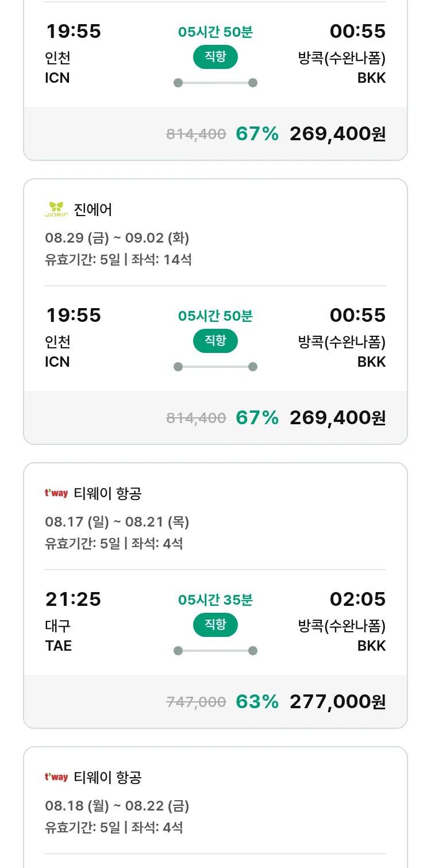Tap the 직항 badge in the topmost partial card
This screenshot has height=868, width=431.
tap(215, 57)
